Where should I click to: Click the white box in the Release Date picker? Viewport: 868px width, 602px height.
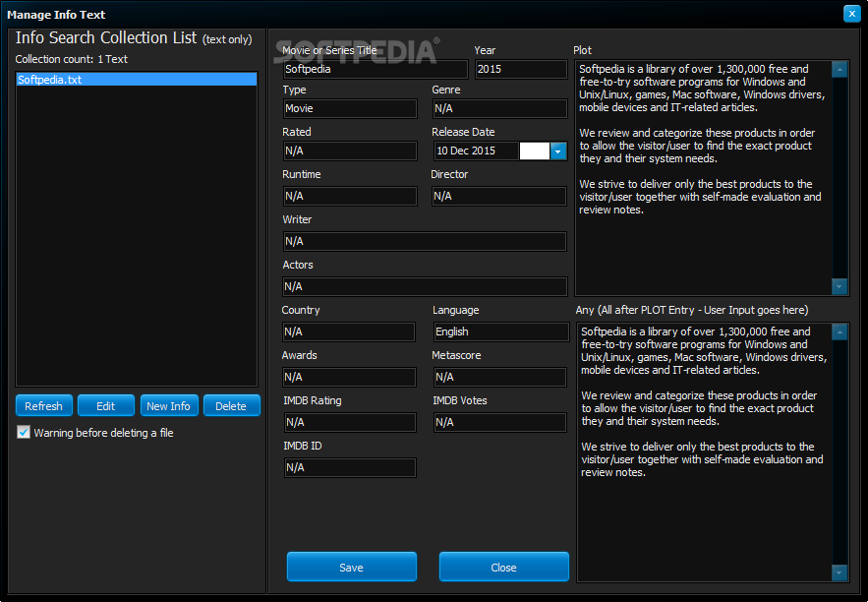[x=535, y=150]
